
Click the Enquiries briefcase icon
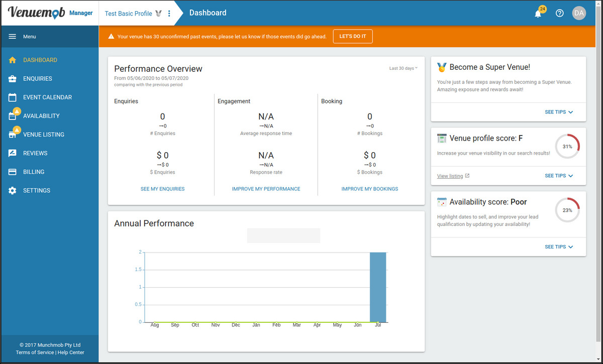(13, 79)
